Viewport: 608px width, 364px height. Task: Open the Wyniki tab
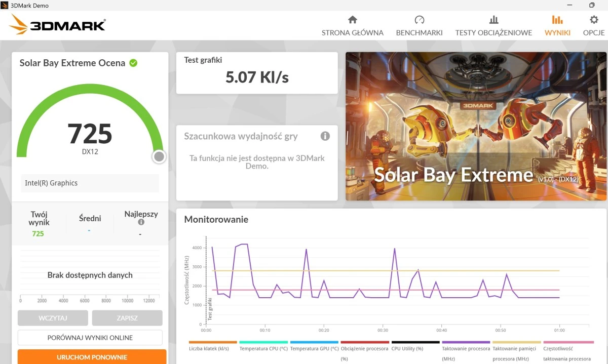coord(557,25)
